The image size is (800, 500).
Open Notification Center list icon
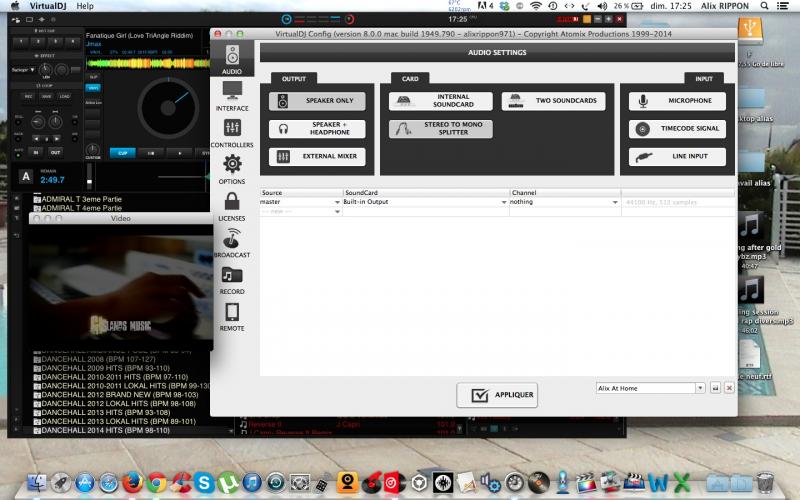click(x=783, y=6)
